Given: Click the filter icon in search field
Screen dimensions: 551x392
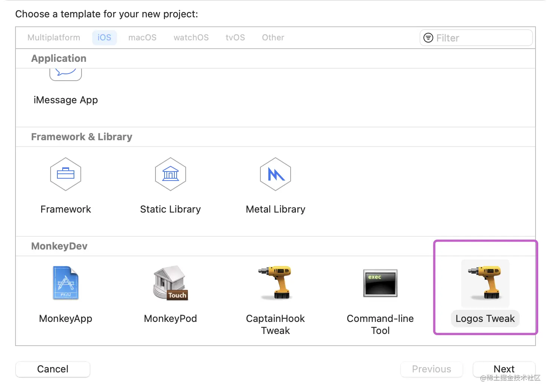Looking at the screenshot, I should [x=428, y=38].
